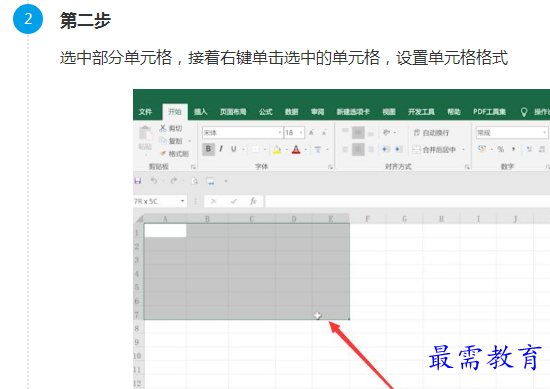Switch to the Page Layout (页面布局) tab
The image size is (550, 389).
point(233,112)
